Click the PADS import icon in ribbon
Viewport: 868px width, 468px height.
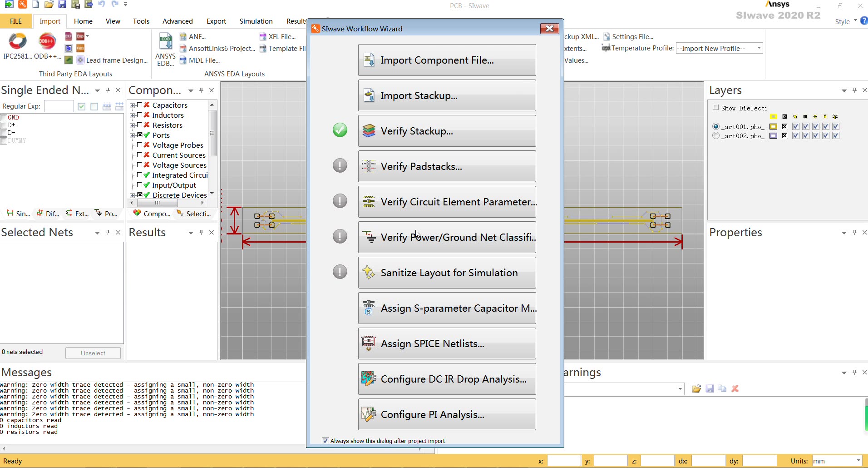click(80, 48)
